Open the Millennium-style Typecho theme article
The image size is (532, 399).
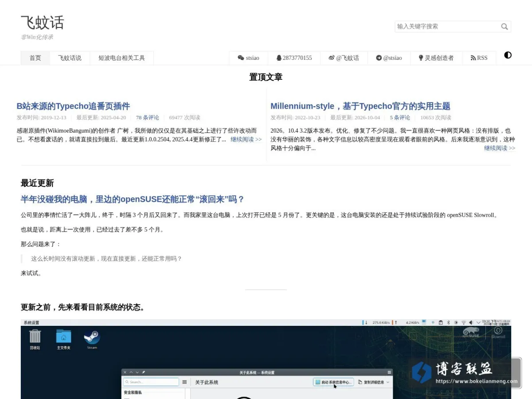(x=360, y=106)
